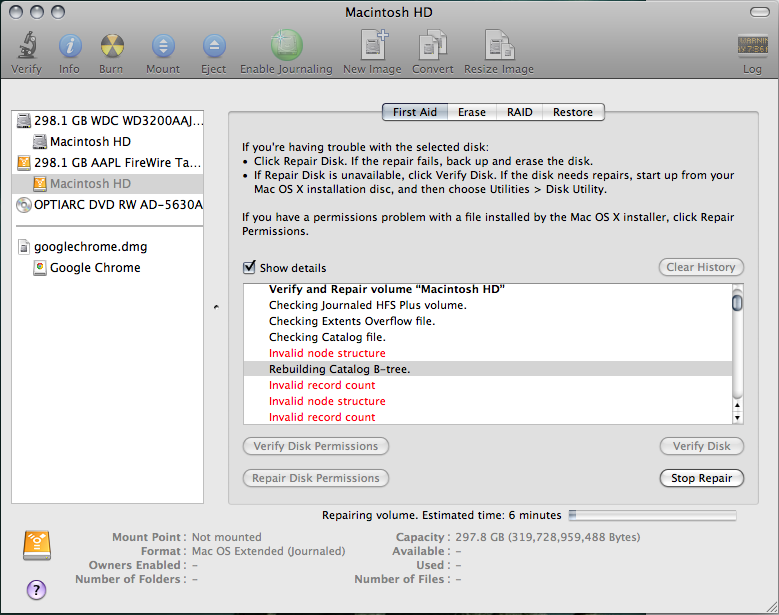The image size is (779, 615).
Task: Switch to the Restore tab
Action: 573,112
